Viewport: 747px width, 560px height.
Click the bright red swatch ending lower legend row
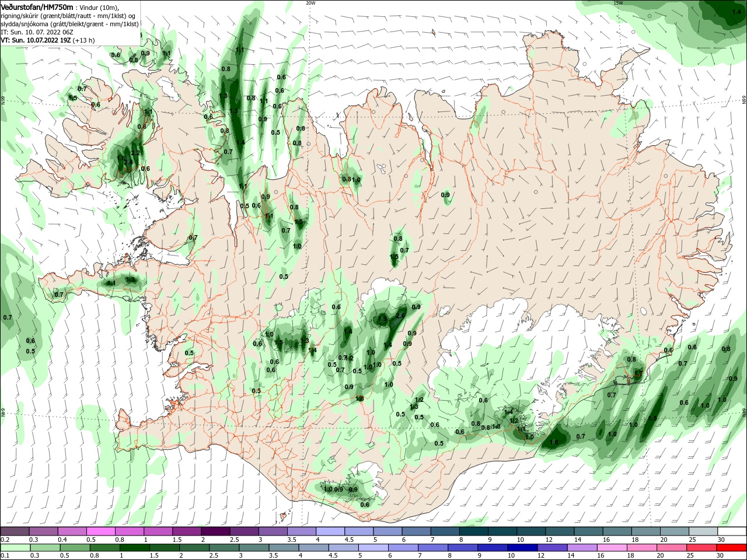click(732, 548)
